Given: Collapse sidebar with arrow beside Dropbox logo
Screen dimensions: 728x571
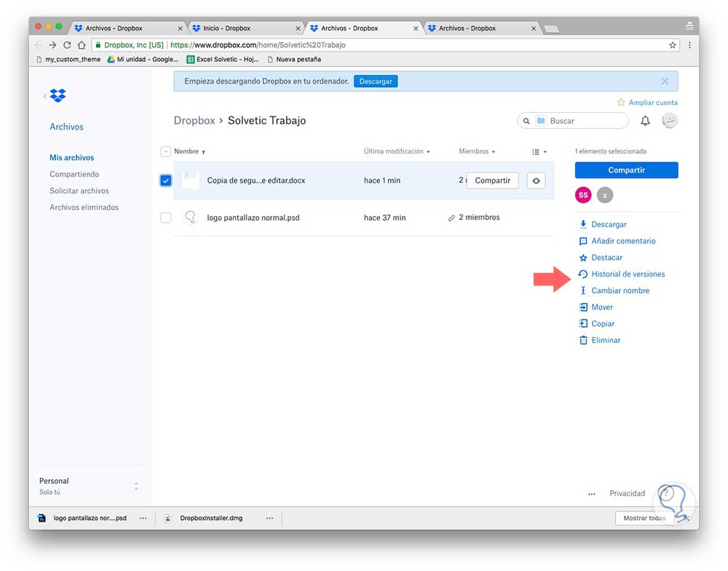Looking at the screenshot, I should tap(45, 95).
